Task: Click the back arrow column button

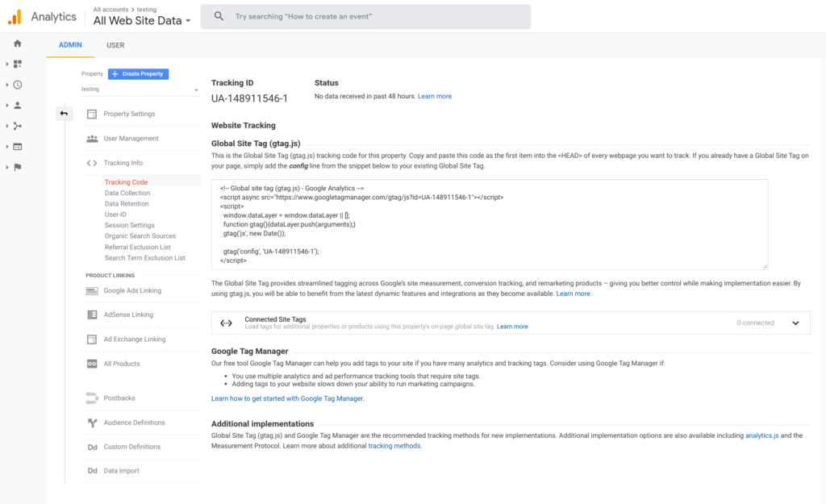Action: pyautogui.click(x=65, y=113)
